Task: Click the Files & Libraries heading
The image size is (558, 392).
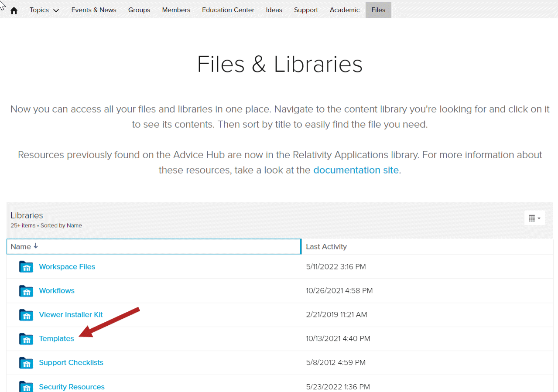Action: (x=280, y=64)
